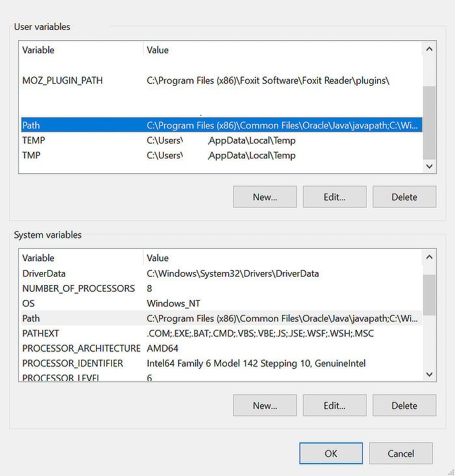Viewport: 455px width, 476px height.
Task: Click Delete button under User variables
Action: point(404,197)
